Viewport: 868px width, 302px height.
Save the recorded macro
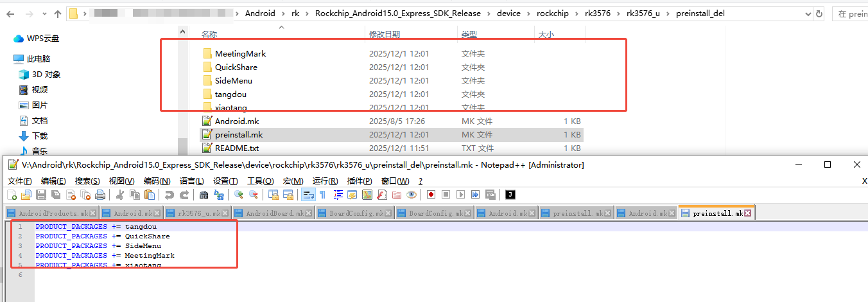click(490, 195)
